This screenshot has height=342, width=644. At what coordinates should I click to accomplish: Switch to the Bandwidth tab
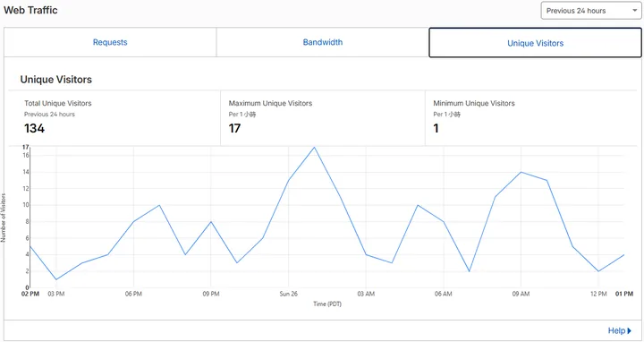point(322,42)
